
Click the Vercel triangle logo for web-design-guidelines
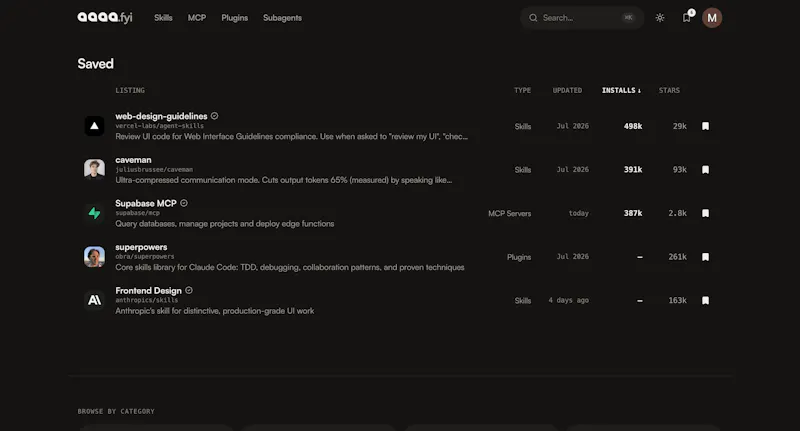coord(94,126)
